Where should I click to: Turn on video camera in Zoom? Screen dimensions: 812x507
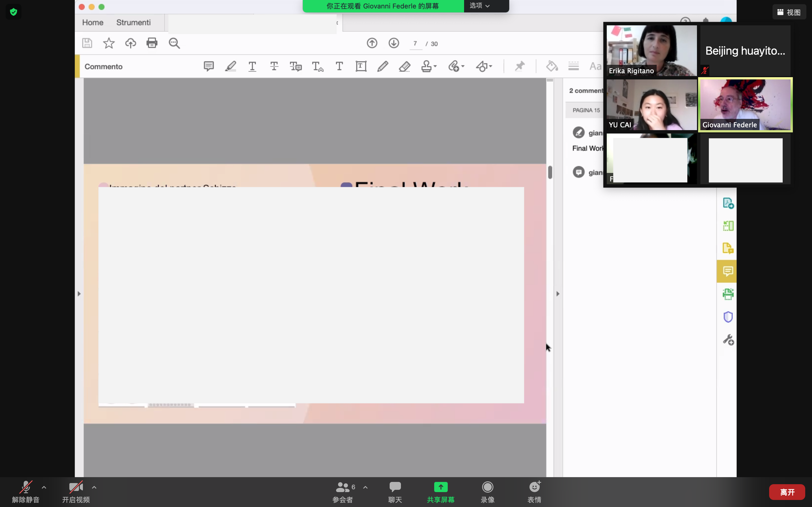pos(76,491)
